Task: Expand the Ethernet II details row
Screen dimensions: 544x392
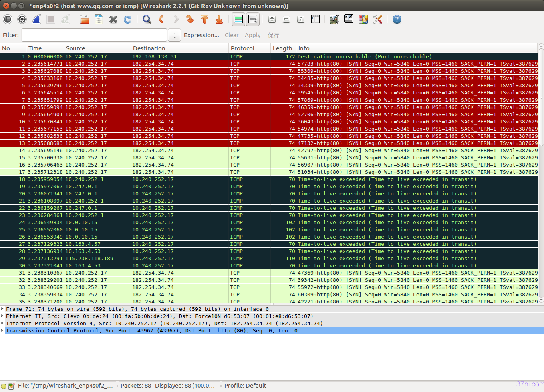Action: (x=2, y=316)
